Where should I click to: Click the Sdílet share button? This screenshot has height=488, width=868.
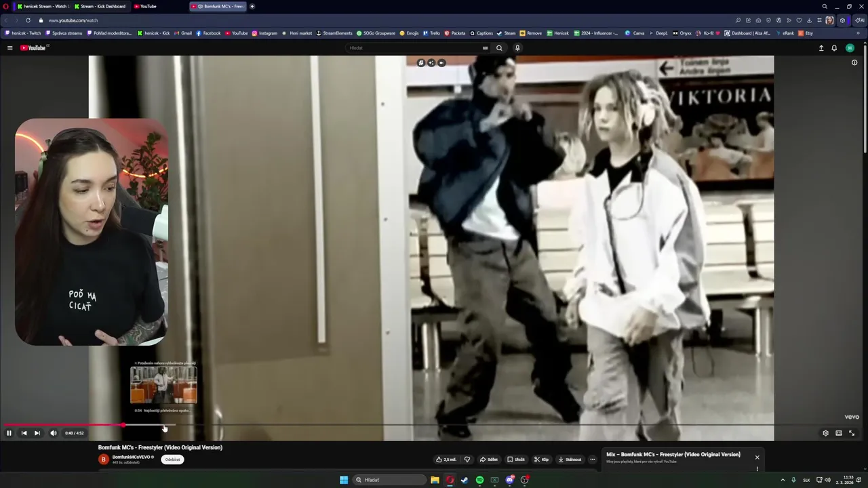(488, 460)
